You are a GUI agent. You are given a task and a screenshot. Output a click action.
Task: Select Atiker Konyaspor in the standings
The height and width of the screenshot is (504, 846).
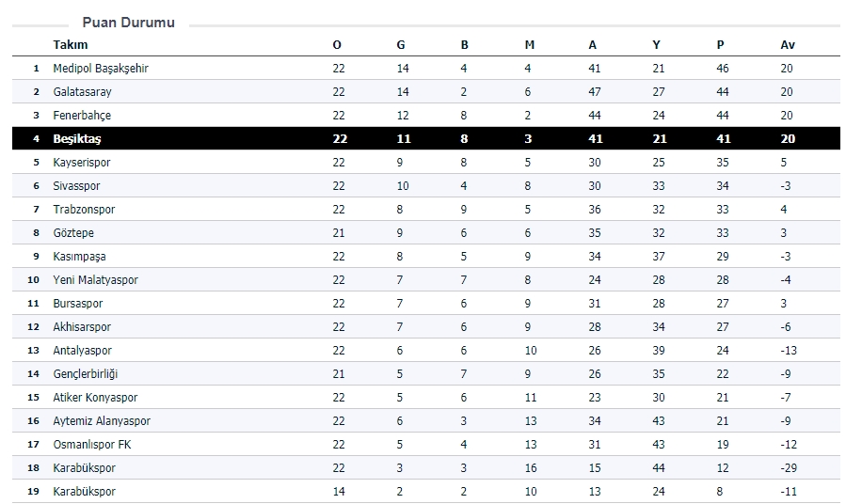point(95,398)
